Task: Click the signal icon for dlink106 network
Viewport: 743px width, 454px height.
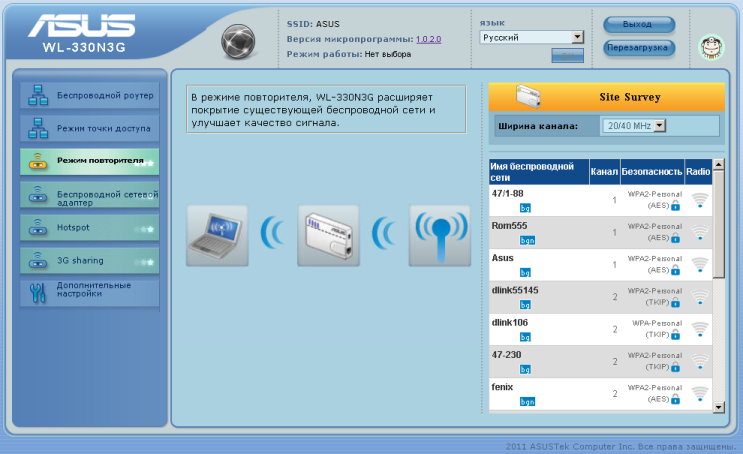Action: coord(700,329)
